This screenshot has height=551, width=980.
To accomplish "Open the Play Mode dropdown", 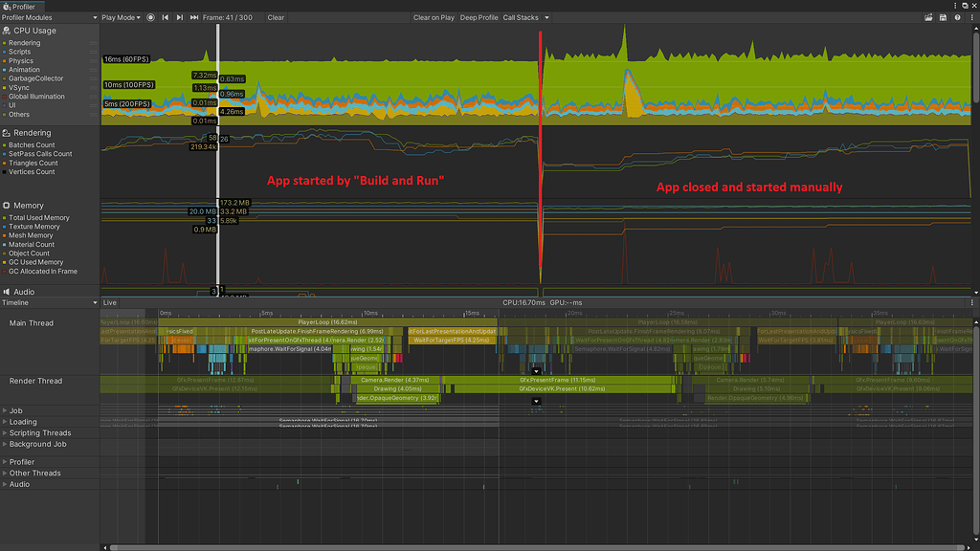I will pyautogui.click(x=122, y=17).
